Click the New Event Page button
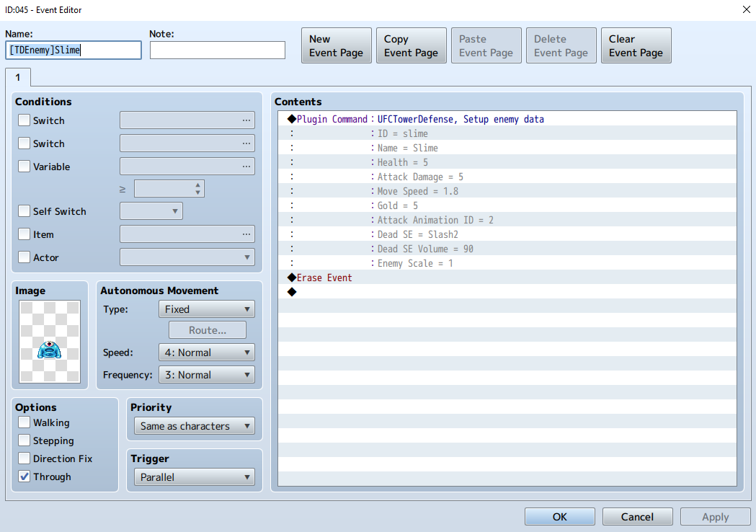 (336, 45)
